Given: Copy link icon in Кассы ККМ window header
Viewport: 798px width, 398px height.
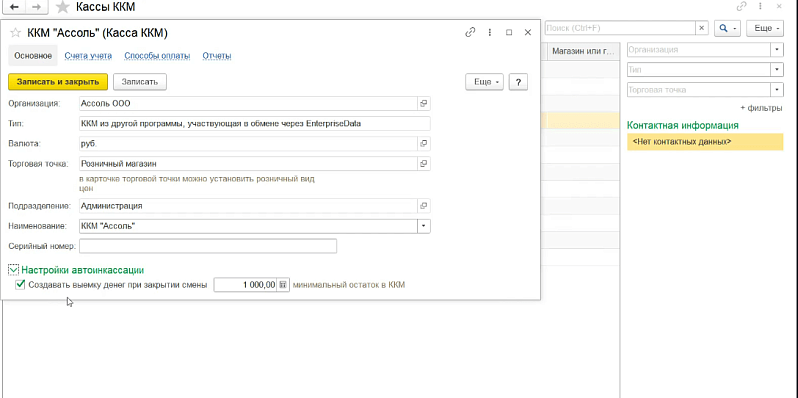Looking at the screenshot, I should (741, 7).
